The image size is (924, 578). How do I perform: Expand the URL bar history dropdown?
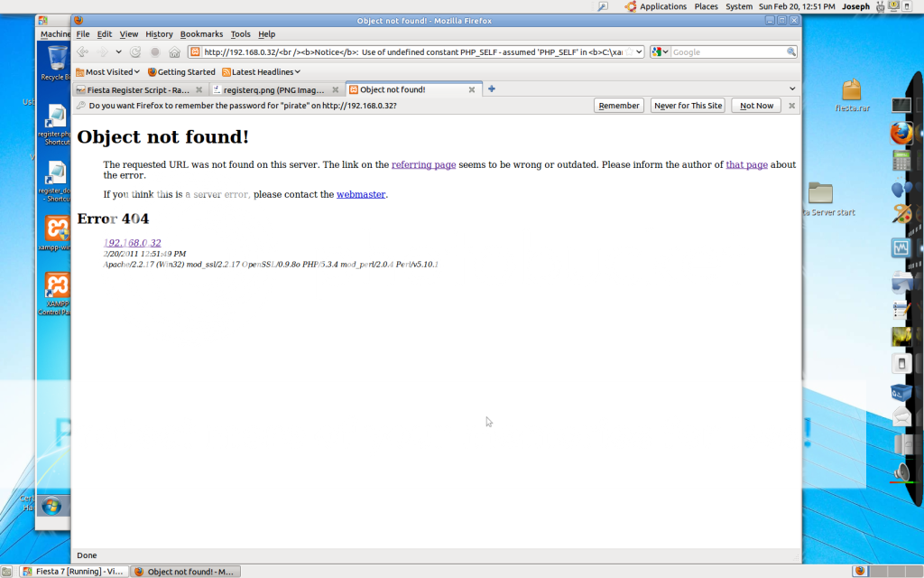click(639, 52)
